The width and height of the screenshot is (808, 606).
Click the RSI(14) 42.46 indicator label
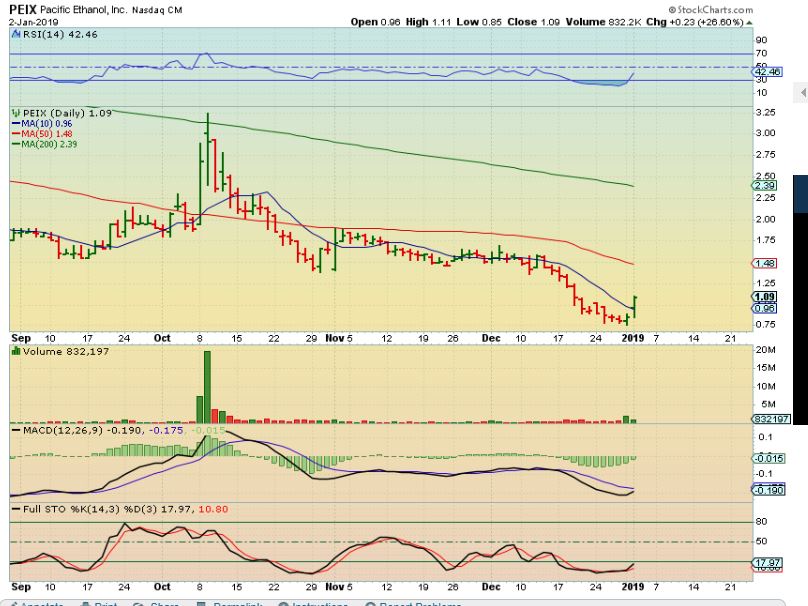tap(60, 35)
